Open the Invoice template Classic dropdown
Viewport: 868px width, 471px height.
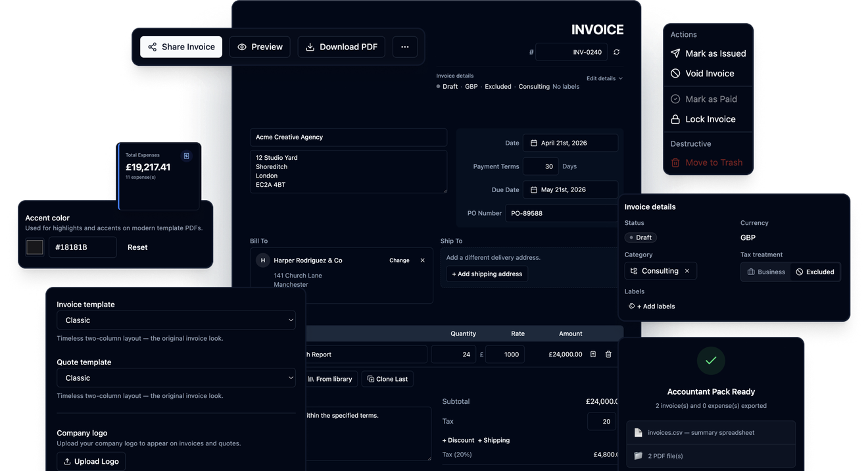point(176,320)
